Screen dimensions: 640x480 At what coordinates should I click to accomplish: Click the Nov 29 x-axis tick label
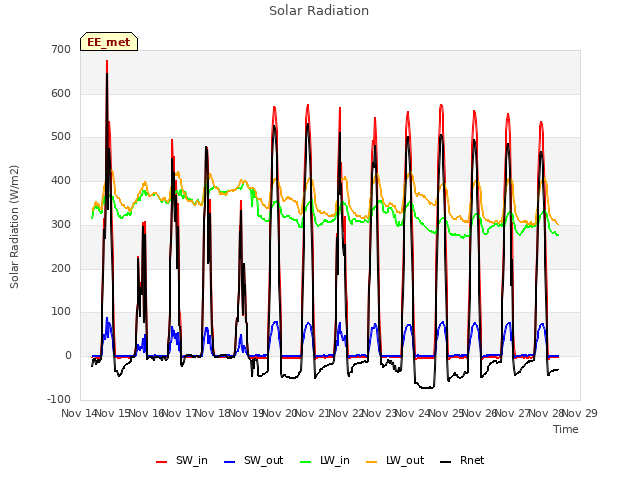(580, 413)
